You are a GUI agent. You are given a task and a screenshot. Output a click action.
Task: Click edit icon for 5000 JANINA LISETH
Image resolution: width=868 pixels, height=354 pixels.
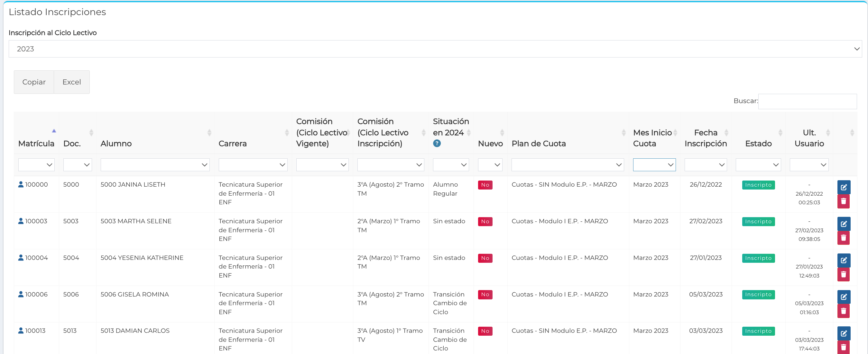tap(844, 187)
